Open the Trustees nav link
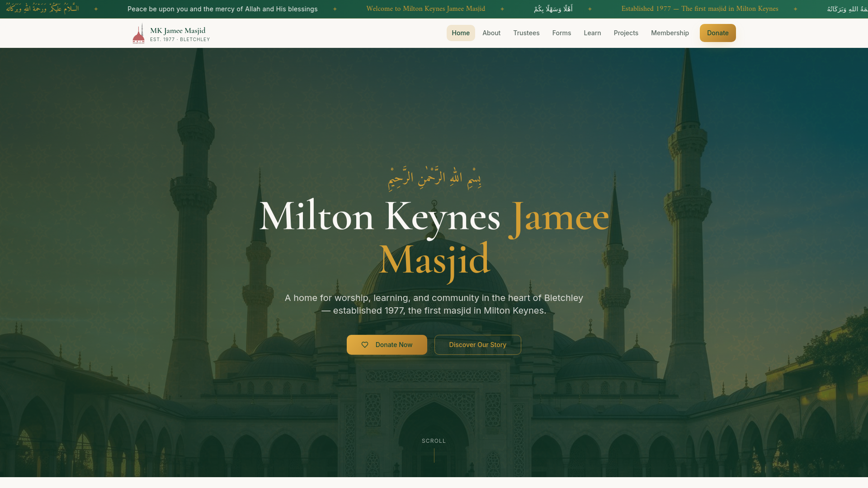This screenshot has height=488, width=868. pyautogui.click(x=526, y=33)
